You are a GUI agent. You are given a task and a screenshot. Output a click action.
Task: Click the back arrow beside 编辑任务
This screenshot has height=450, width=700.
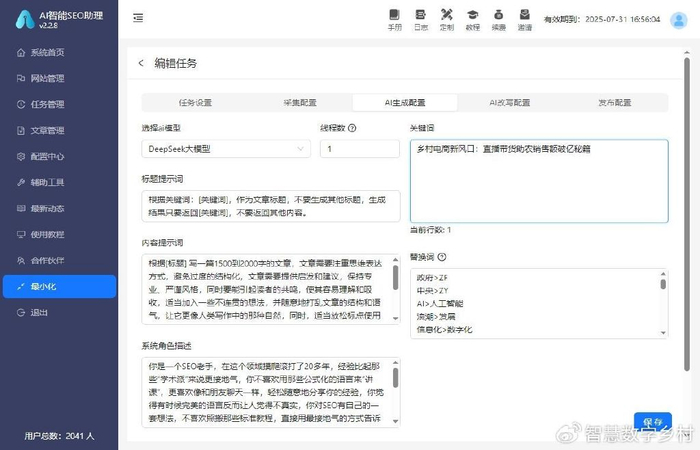click(x=141, y=63)
